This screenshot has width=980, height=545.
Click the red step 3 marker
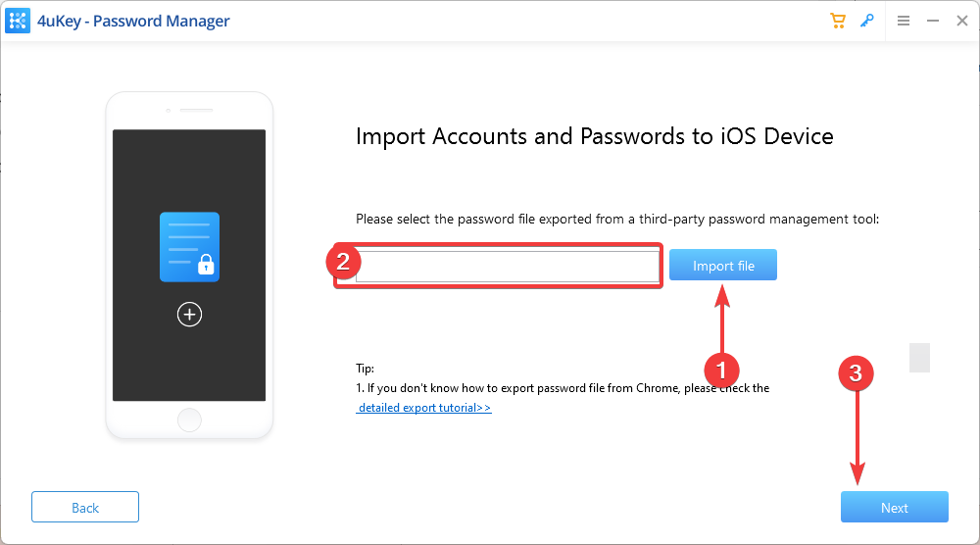point(856,373)
